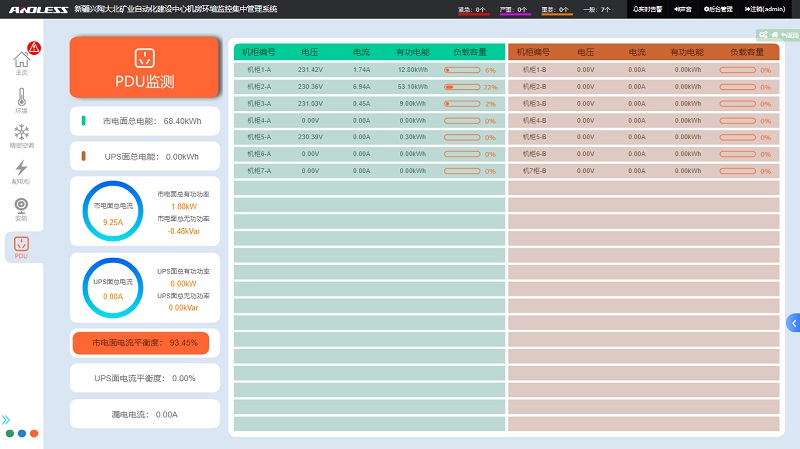
Task: Toggle the 声音 sound button
Action: click(x=684, y=9)
